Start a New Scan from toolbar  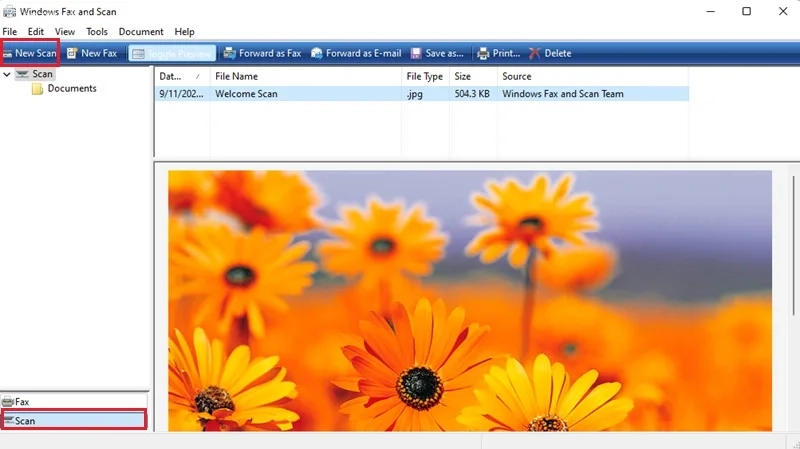[x=30, y=53]
